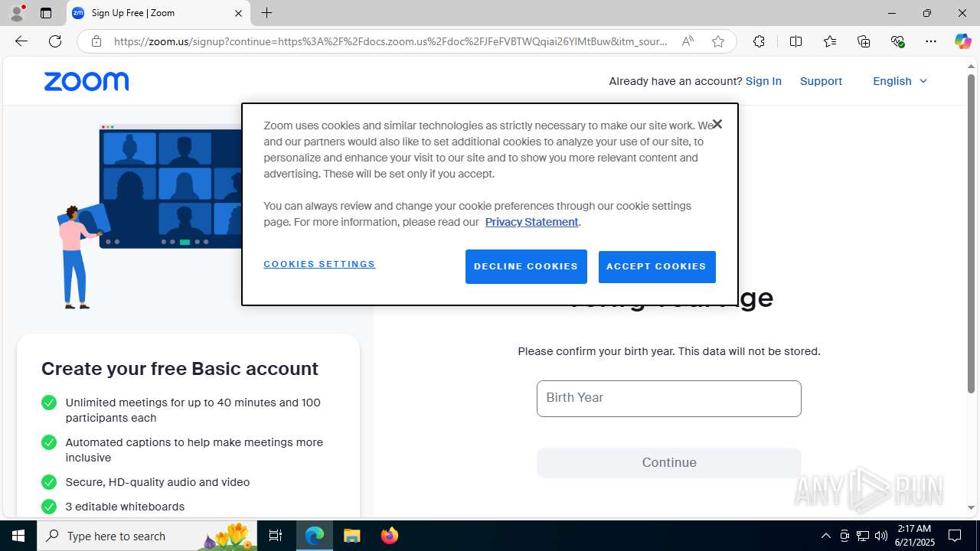Show hidden system tray icons

coord(825,536)
